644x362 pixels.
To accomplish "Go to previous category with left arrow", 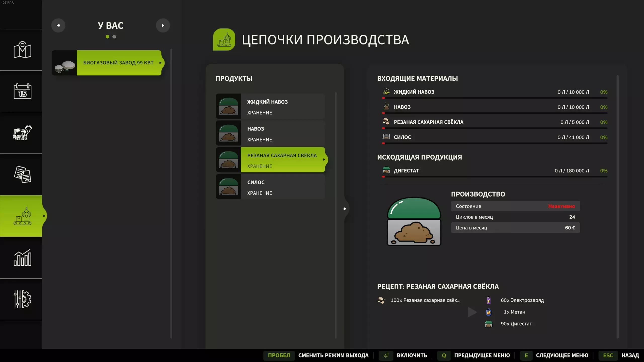I will tap(58, 25).
